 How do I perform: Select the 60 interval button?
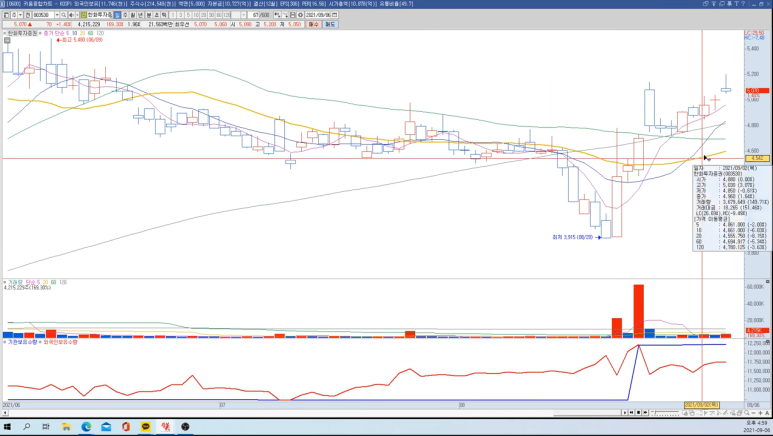(219, 15)
